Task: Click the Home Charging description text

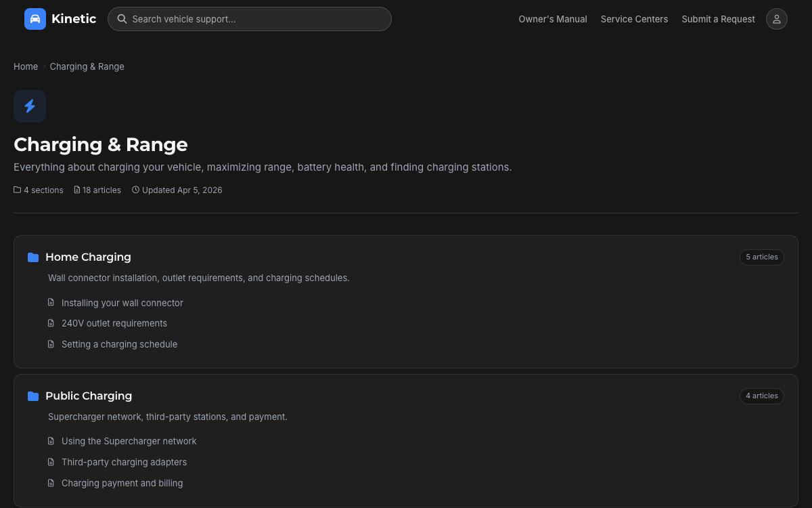Action: pos(199,278)
